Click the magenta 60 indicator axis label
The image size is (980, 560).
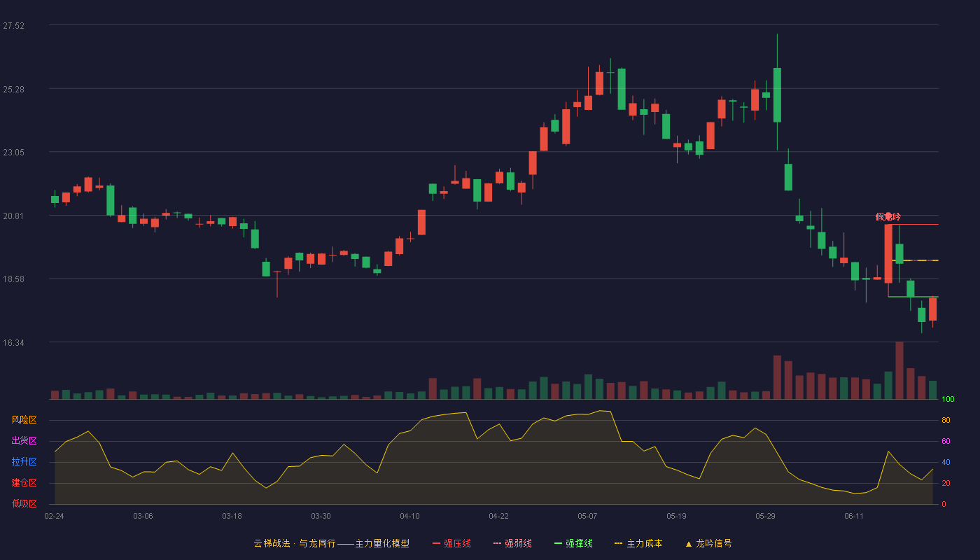click(x=946, y=441)
